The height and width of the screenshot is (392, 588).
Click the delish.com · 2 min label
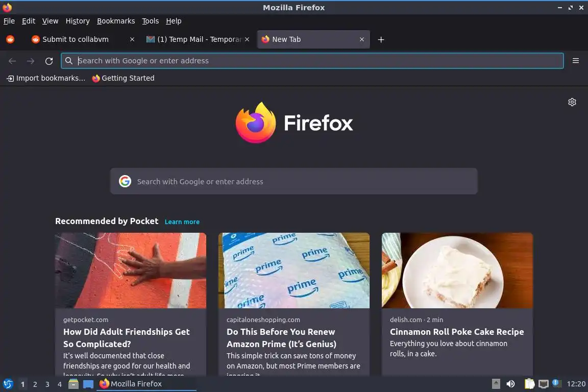click(x=416, y=320)
